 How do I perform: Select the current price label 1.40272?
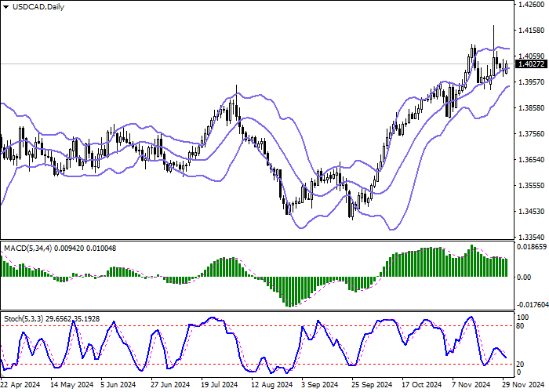coord(531,64)
